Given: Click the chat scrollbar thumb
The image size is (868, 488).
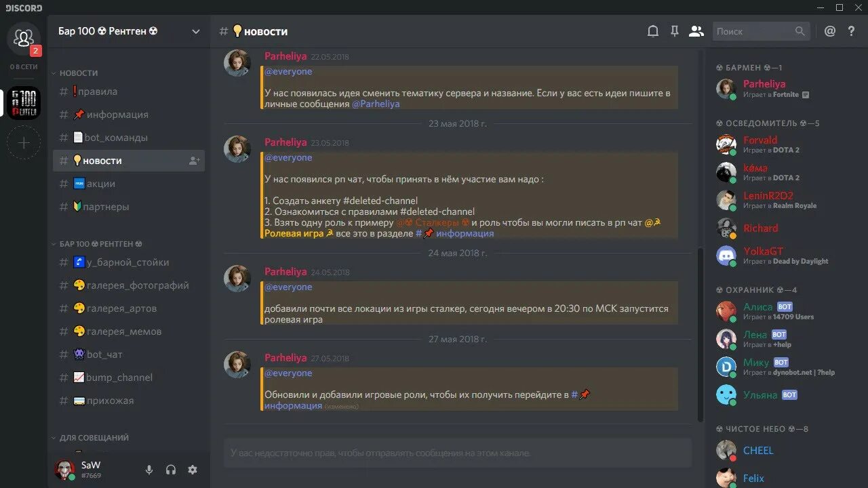Looking at the screenshot, I should tap(701, 335).
